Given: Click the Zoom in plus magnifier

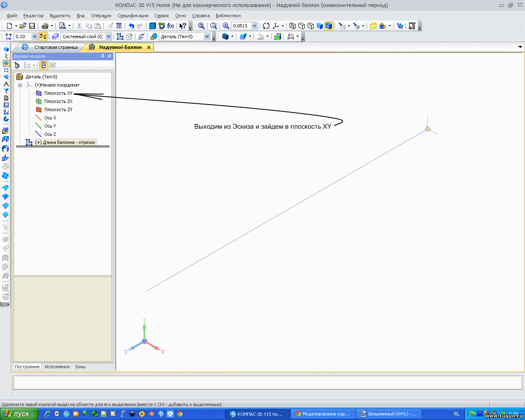Looking at the screenshot, I should click(x=226, y=26).
